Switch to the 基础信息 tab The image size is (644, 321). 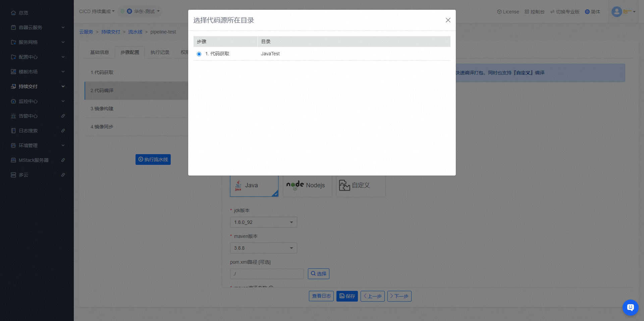(99, 52)
